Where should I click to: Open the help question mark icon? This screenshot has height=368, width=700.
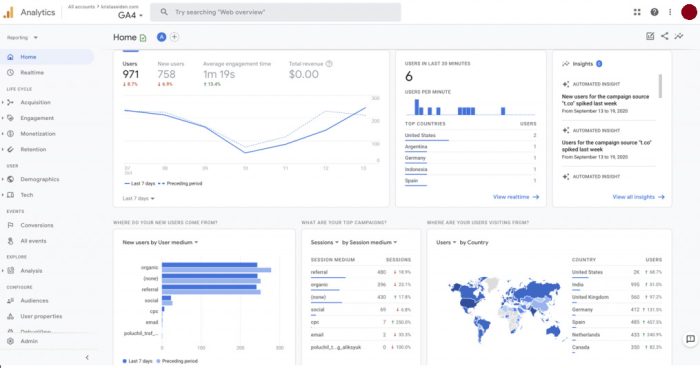pyautogui.click(x=654, y=12)
